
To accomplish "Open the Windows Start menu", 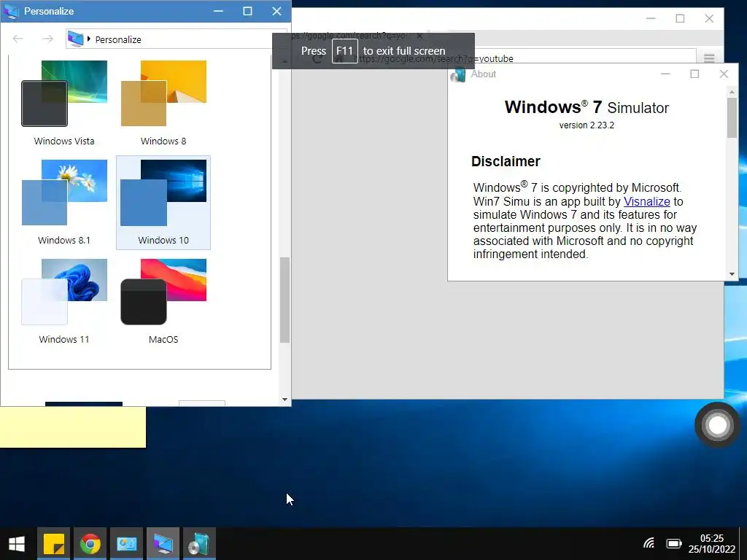I will [x=17, y=544].
